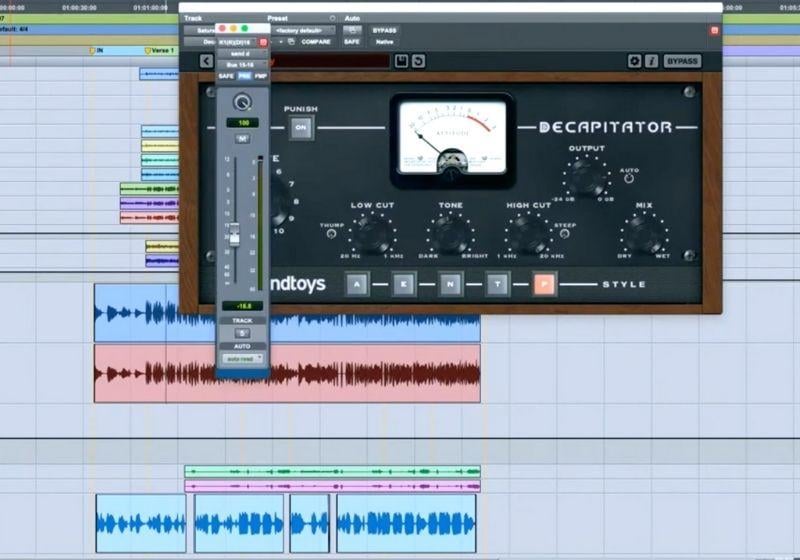Click the send pan knob in fader window
The height and width of the screenshot is (560, 800).
[242, 102]
